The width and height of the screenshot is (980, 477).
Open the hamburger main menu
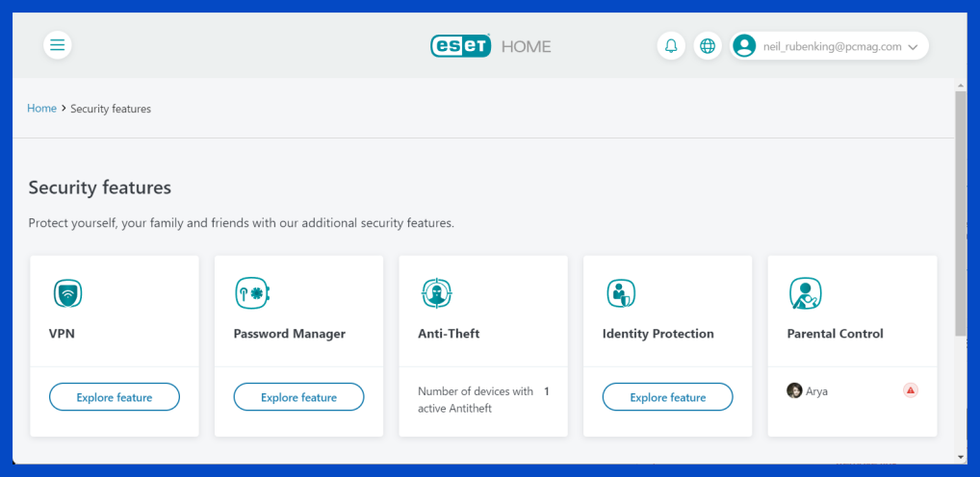[58, 45]
